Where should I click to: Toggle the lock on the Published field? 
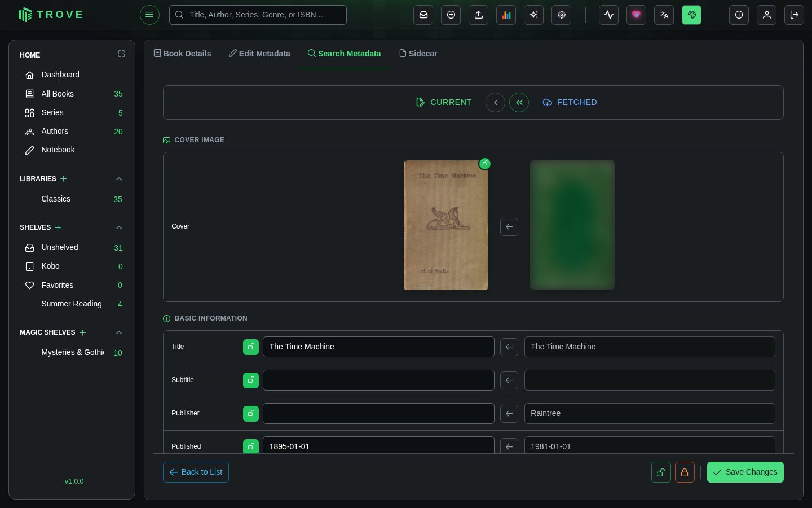pyautogui.click(x=251, y=446)
